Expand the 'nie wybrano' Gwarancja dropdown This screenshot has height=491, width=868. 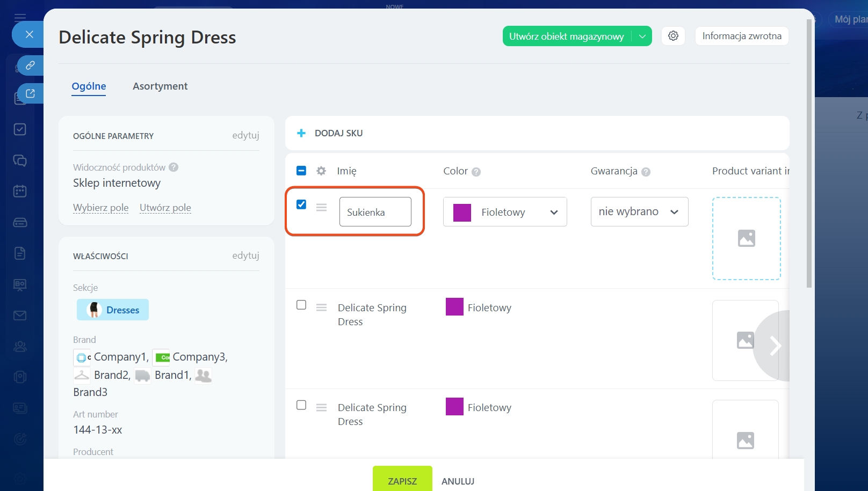639,212
